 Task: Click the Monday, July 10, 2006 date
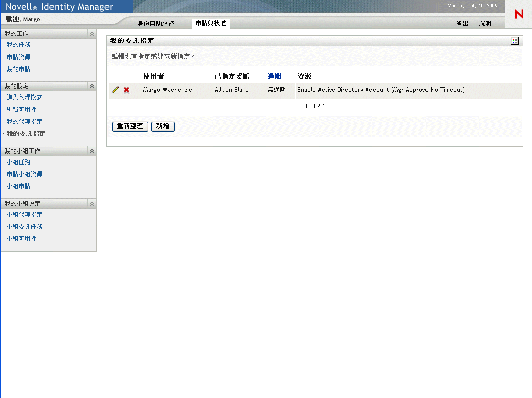point(472,6)
